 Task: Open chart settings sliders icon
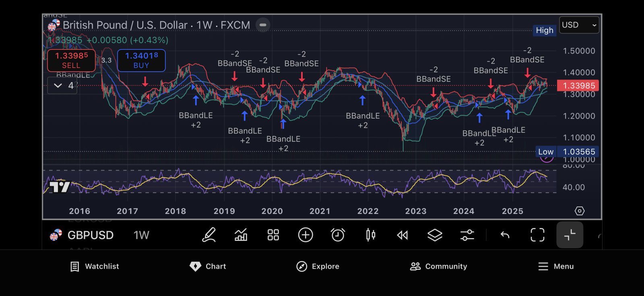(467, 235)
